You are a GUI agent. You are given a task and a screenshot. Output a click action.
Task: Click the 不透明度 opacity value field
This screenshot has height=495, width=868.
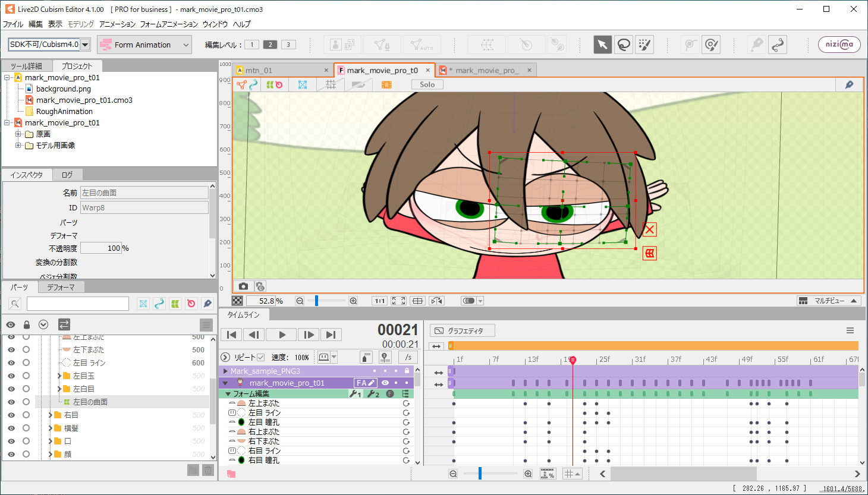click(101, 248)
